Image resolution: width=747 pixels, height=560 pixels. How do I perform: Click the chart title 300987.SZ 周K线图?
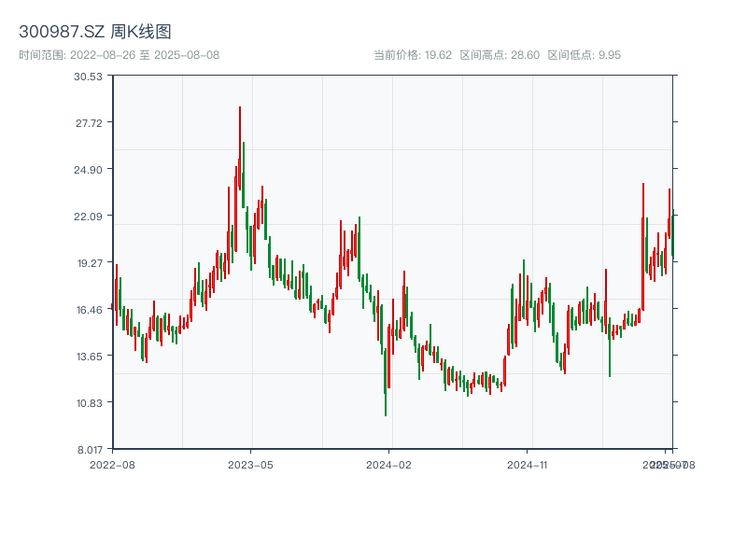[x=95, y=32]
